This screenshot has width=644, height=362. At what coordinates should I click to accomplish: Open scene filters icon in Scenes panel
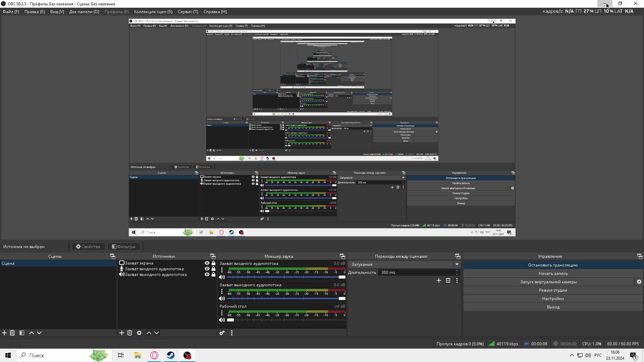[22, 333]
